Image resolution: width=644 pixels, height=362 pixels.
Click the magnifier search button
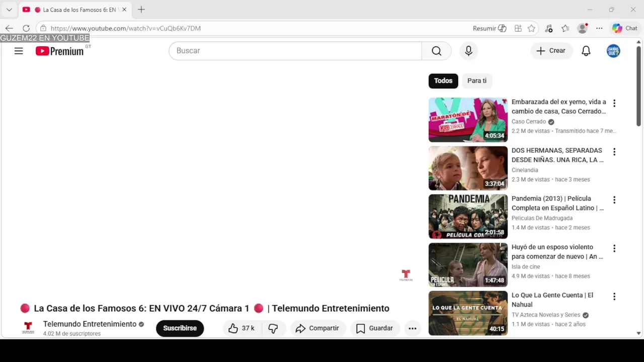click(x=436, y=51)
